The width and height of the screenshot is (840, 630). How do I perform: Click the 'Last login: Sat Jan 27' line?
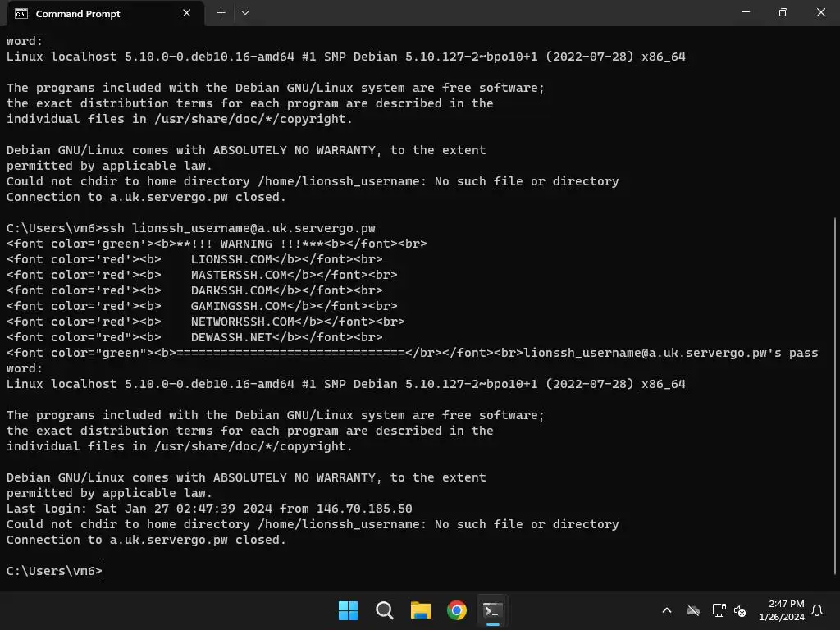(209, 509)
